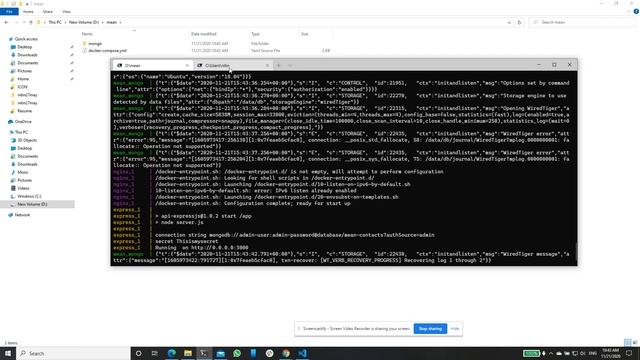Open File Explorer from taskbar
Image resolution: width=640 pixels, height=360 pixels.
(188, 353)
